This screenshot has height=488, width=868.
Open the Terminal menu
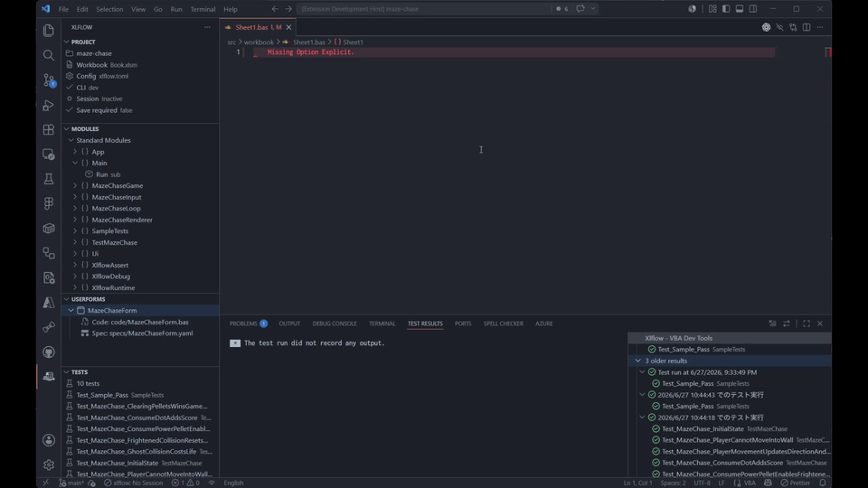[x=203, y=9]
